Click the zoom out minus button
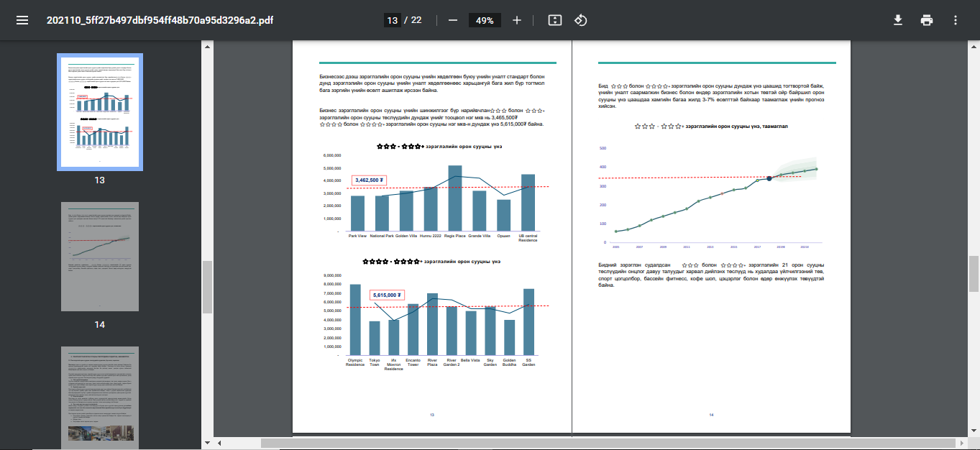The image size is (980, 450). [453, 20]
